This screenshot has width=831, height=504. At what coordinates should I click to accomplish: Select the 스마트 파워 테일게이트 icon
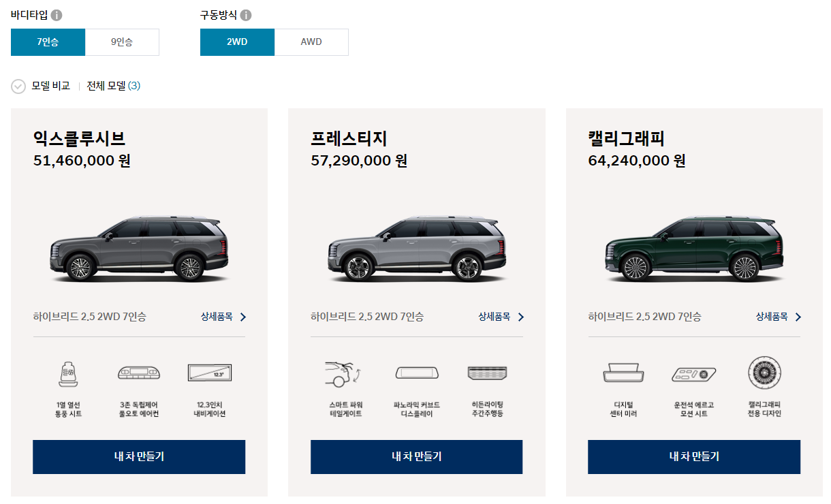(345, 373)
